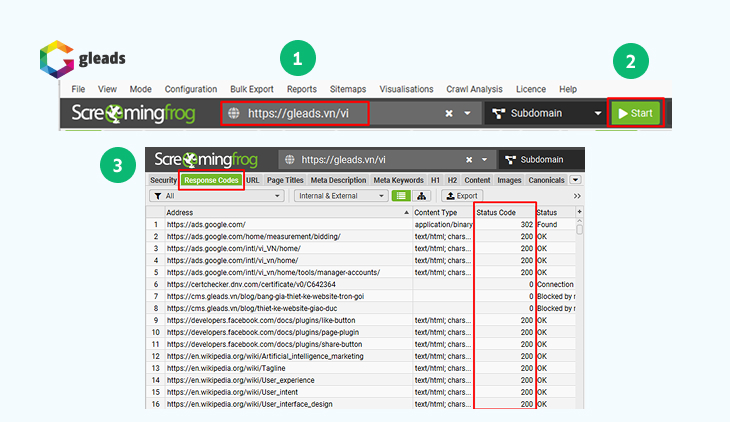Click Screaming Frog logo above the Security tab

point(206,160)
